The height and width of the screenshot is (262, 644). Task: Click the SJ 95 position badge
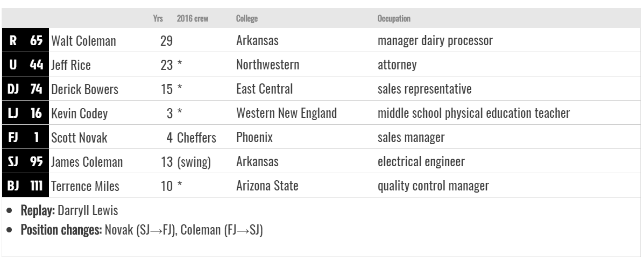click(x=25, y=161)
